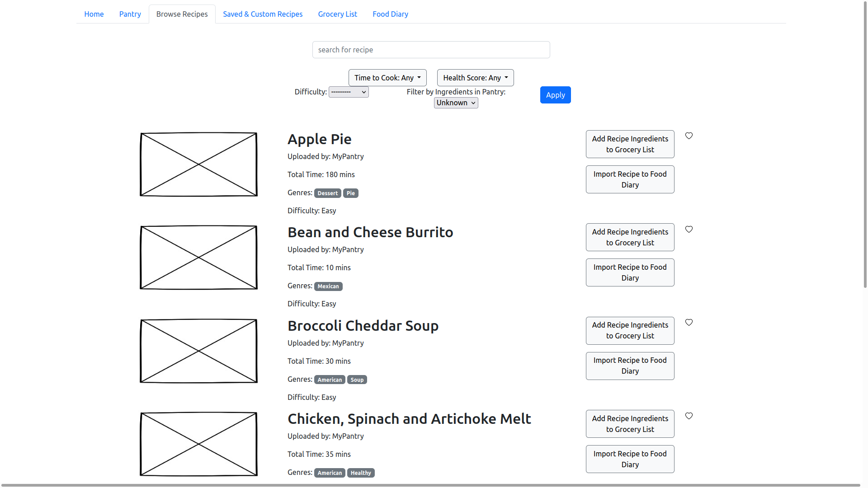Add Apple Pie ingredients to Grocery List
The image size is (868, 488).
click(x=630, y=144)
